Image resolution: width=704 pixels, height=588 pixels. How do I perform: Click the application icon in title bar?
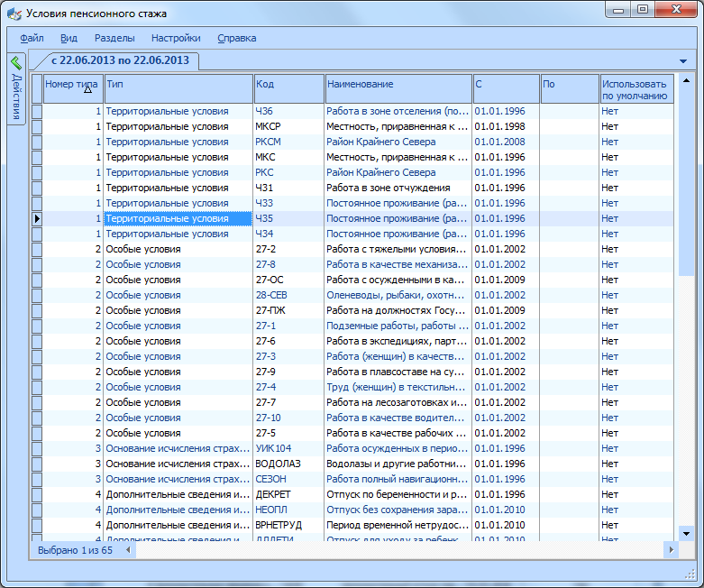pos(14,14)
